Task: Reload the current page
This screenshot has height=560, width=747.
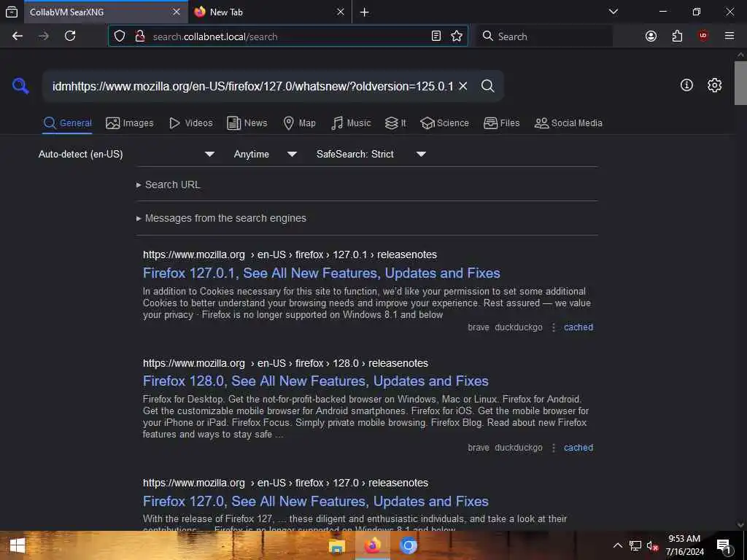Action: pyautogui.click(x=70, y=36)
